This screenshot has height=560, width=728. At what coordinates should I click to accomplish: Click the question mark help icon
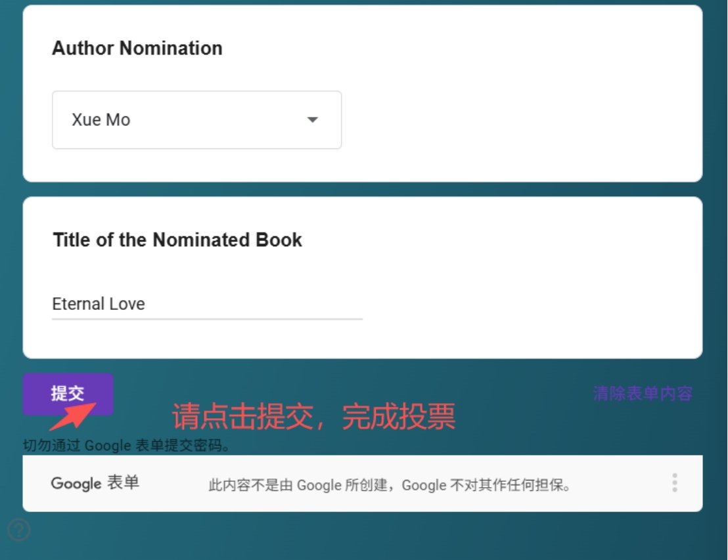(18, 530)
